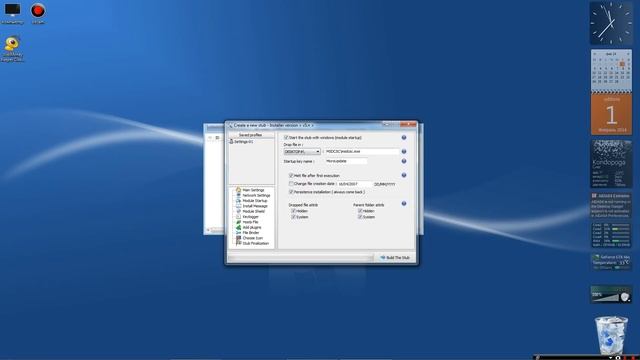Open the Drop file in dropdown
This screenshot has width=640, height=360.
click(x=302, y=151)
